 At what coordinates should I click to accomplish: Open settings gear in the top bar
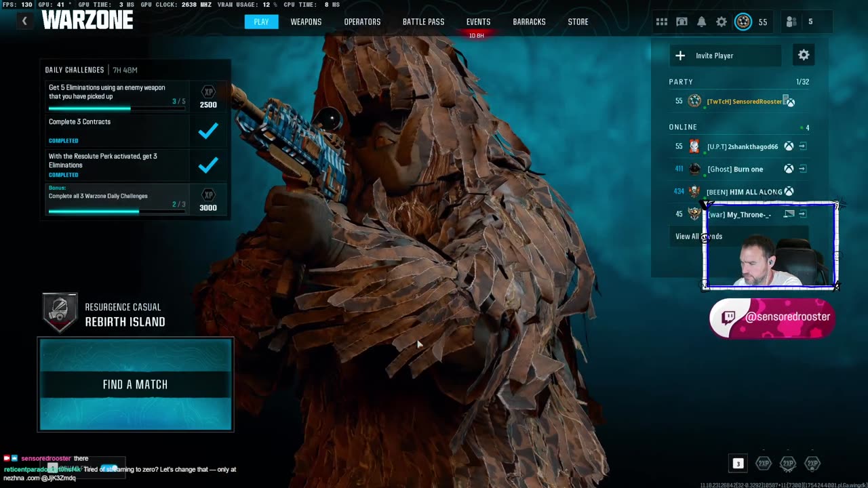722,22
